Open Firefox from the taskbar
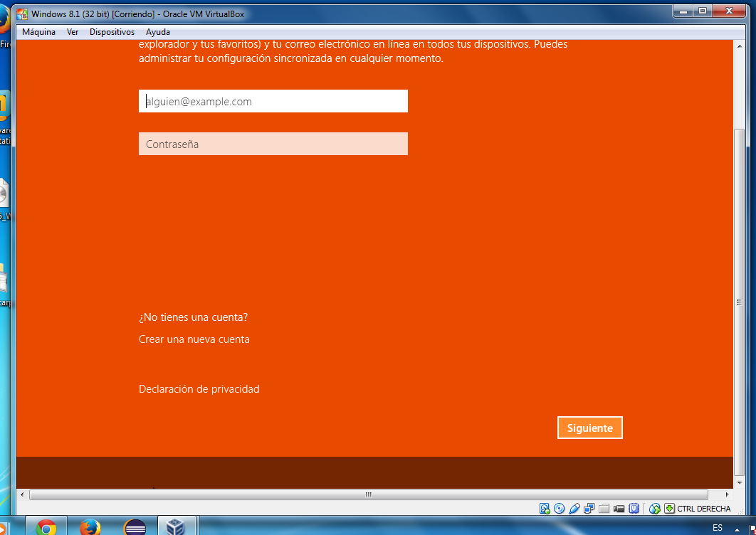Viewport: 756px width, 535px height. [90, 526]
